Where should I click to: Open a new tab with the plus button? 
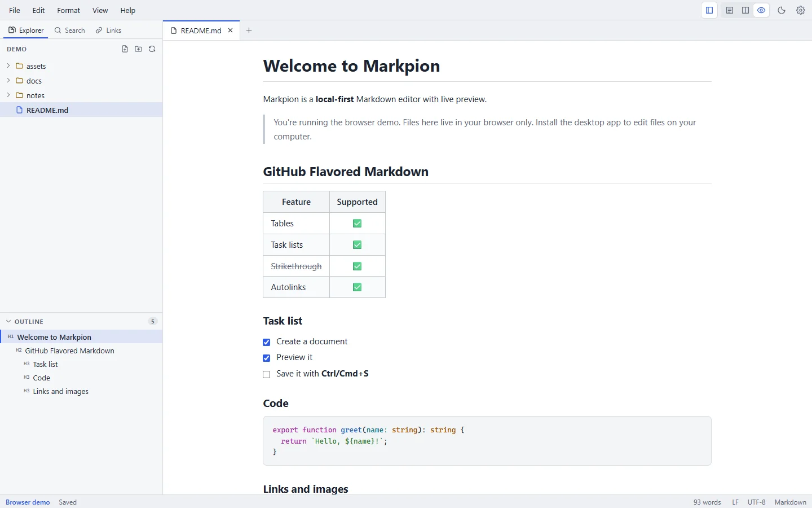(249, 30)
